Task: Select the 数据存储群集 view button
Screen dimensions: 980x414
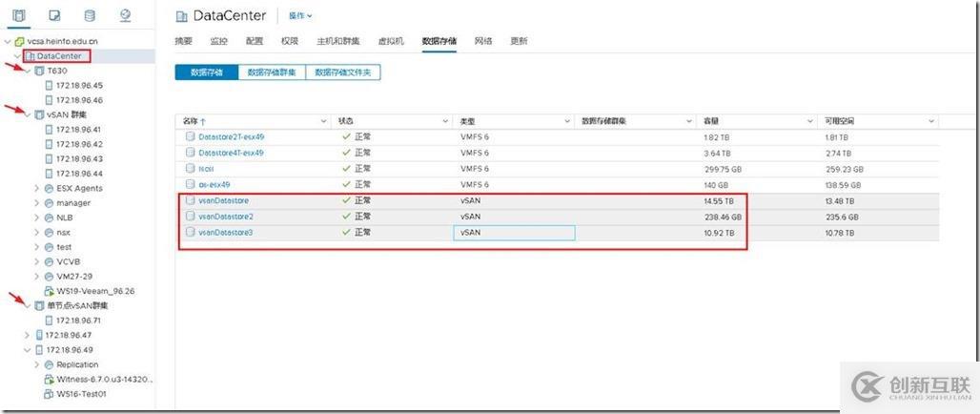Action: coord(272,72)
